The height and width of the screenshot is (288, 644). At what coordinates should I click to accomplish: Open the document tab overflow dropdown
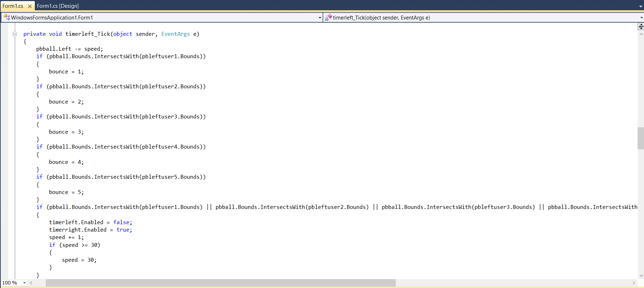641,6
